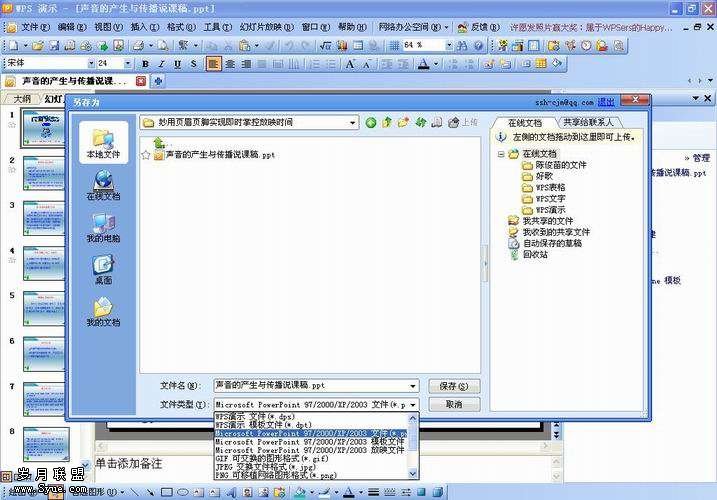
Task: Click the 退出 logout link
Action: 605,102
